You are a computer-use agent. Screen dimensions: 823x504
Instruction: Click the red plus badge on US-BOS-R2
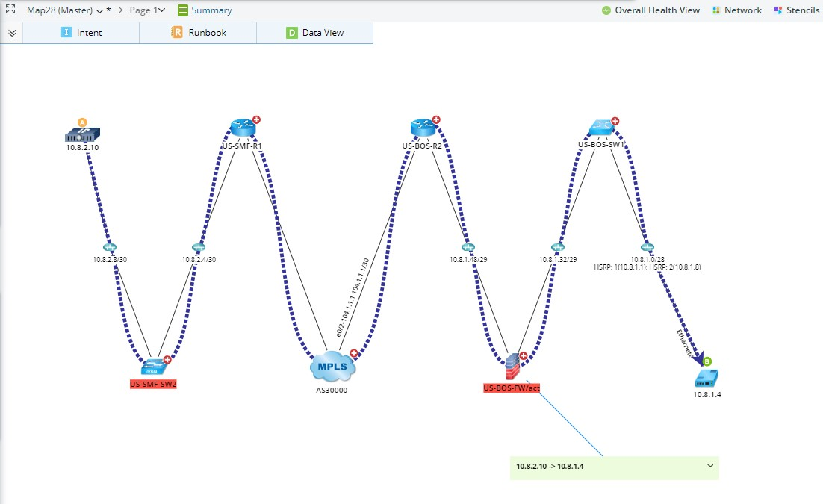tap(436, 120)
